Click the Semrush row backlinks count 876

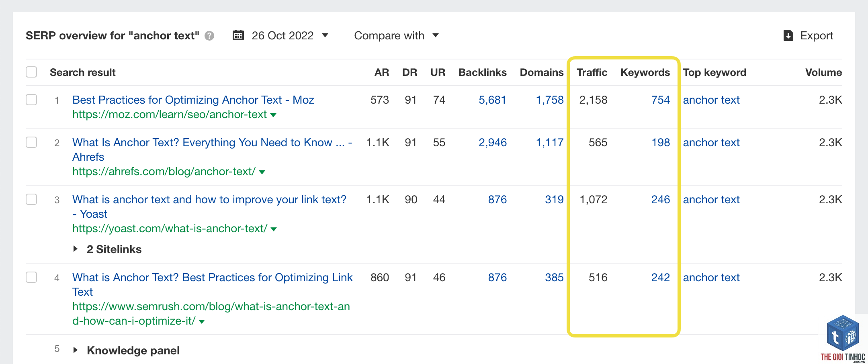pyautogui.click(x=497, y=277)
